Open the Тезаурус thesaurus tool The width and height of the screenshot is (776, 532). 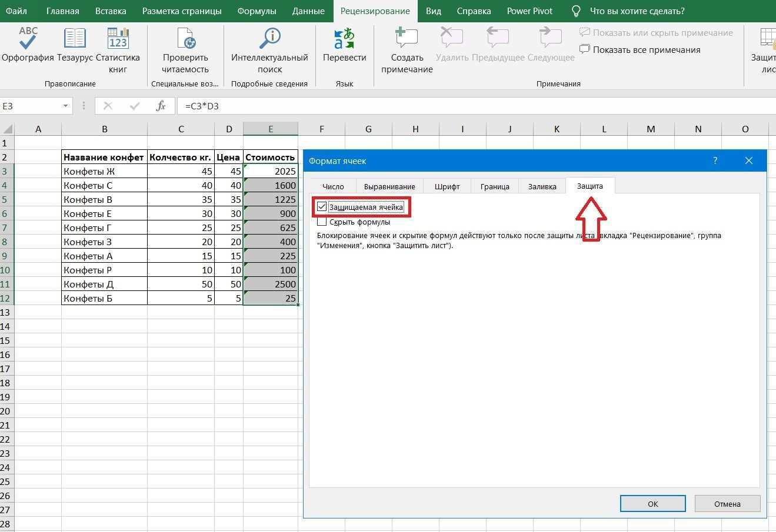(75, 39)
